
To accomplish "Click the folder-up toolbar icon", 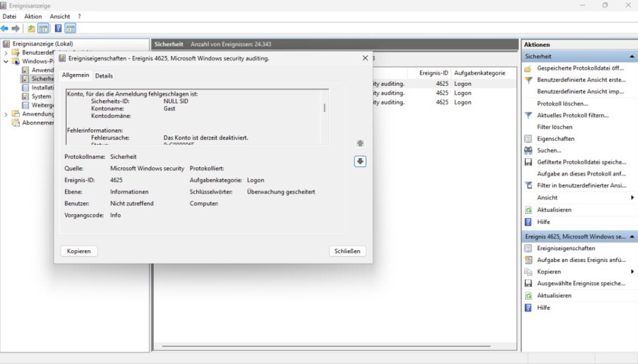I will (31, 29).
